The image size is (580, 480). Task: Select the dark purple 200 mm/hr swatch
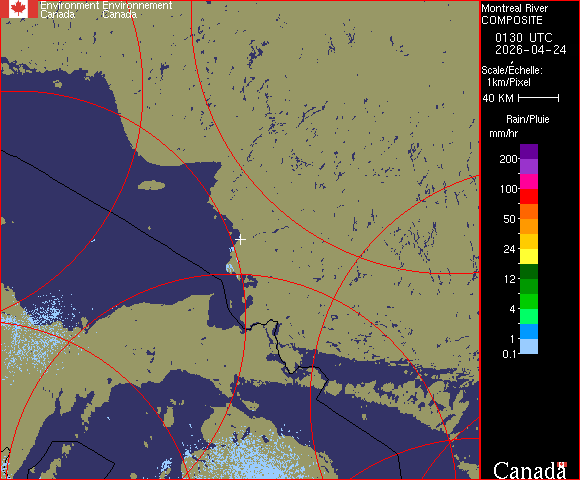click(529, 152)
